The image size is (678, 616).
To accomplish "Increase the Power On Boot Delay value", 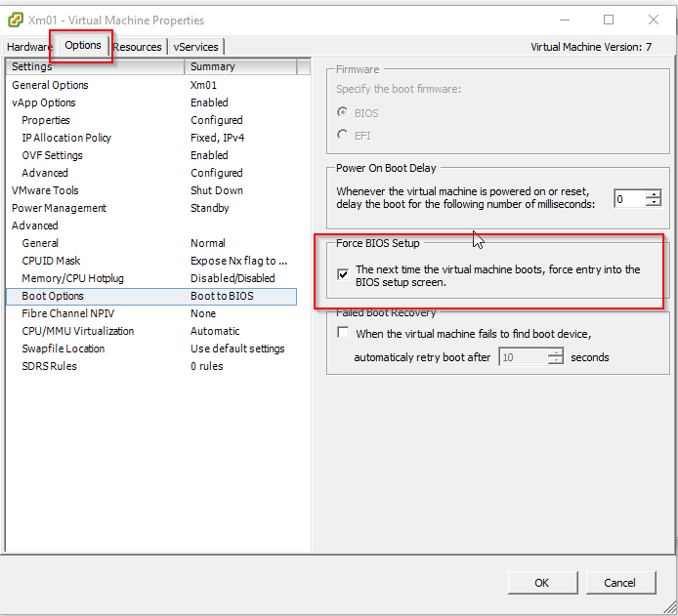I will [x=654, y=194].
